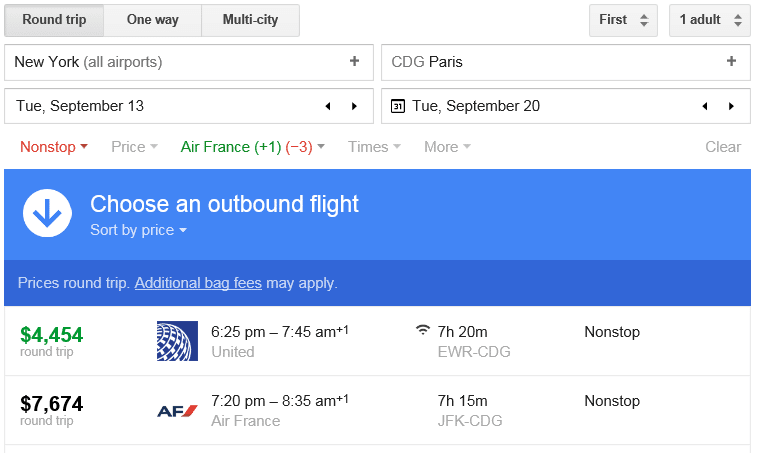Expand the Nonstop stops filter

[54, 147]
